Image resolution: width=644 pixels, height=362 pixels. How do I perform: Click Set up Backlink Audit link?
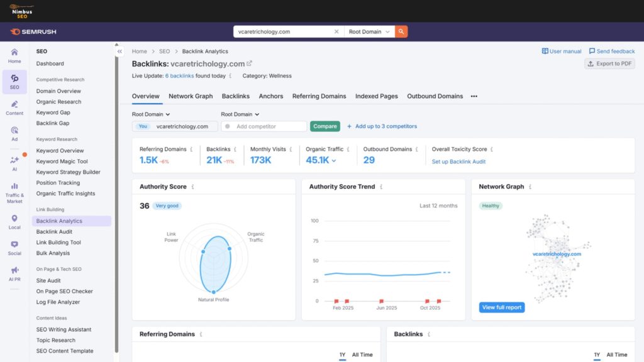(x=458, y=162)
